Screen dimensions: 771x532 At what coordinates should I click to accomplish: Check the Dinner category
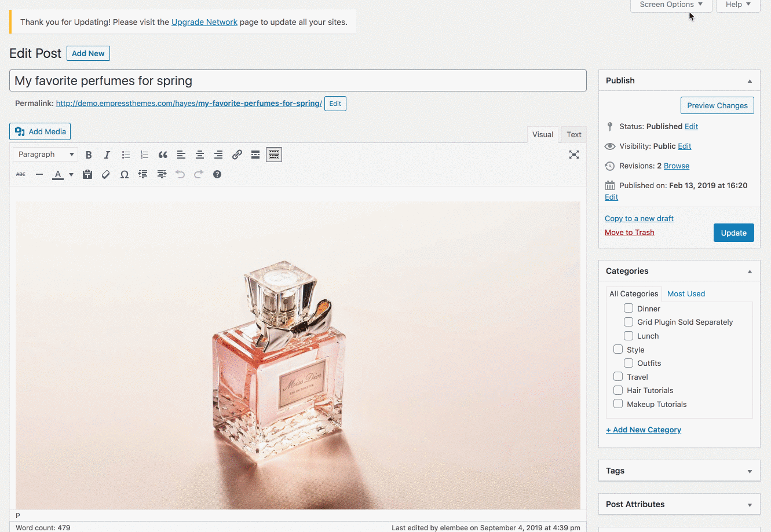[629, 309]
